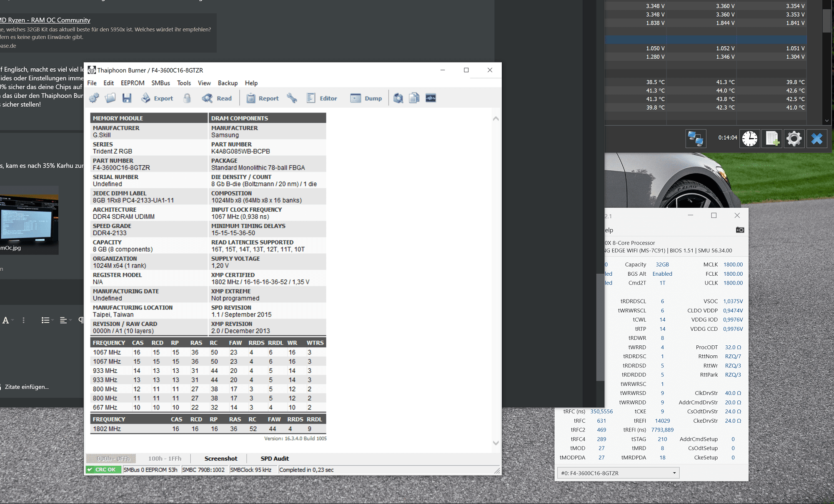Switch to the Screenshot tab

(221, 459)
